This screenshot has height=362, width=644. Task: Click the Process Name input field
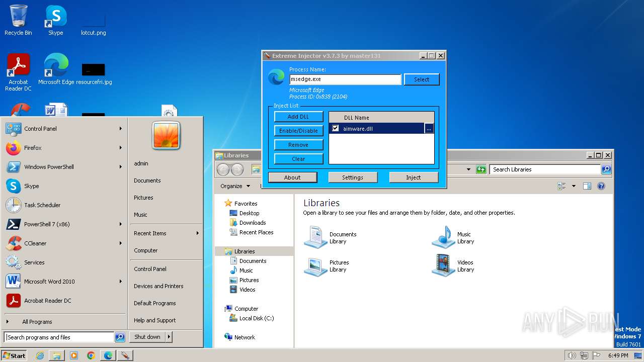coord(345,79)
